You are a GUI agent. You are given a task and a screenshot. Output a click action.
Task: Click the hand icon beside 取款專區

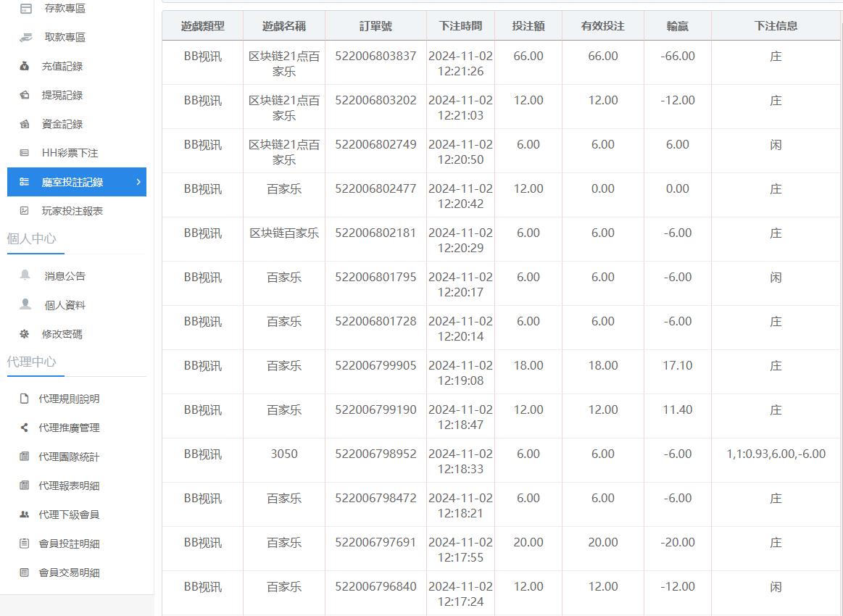(26, 37)
